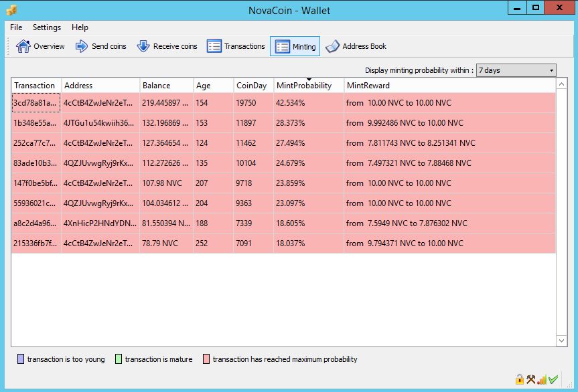Click balance 107.98 NVC cell

click(166, 183)
